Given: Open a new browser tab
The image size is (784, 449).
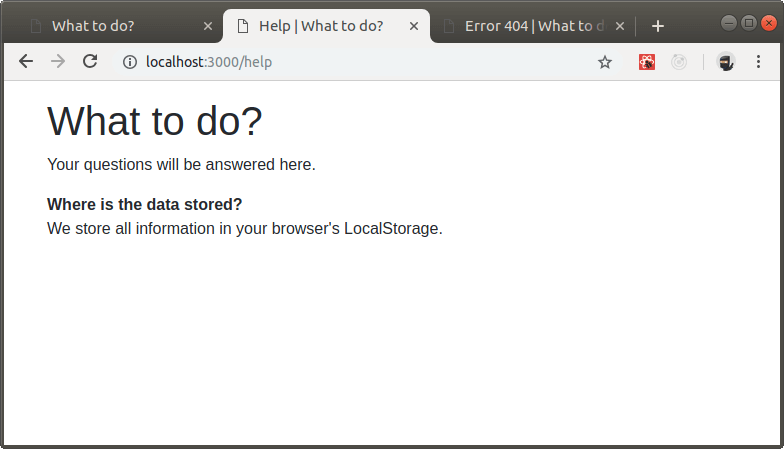Looking at the screenshot, I should (658, 26).
